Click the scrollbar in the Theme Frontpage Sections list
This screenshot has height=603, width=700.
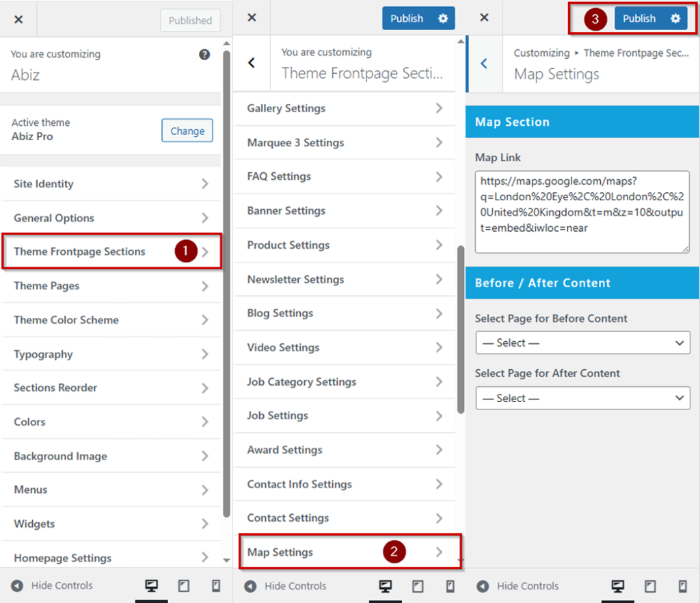pos(461,328)
